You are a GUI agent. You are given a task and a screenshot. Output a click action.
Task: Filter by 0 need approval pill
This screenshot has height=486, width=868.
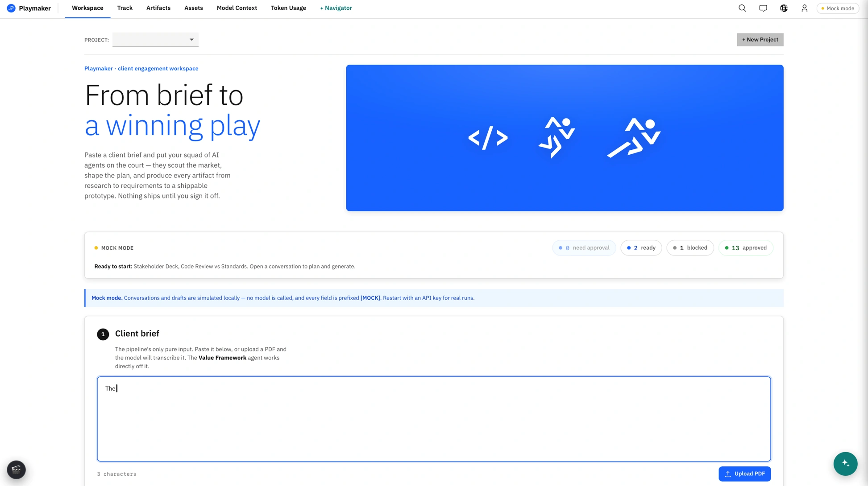584,248
